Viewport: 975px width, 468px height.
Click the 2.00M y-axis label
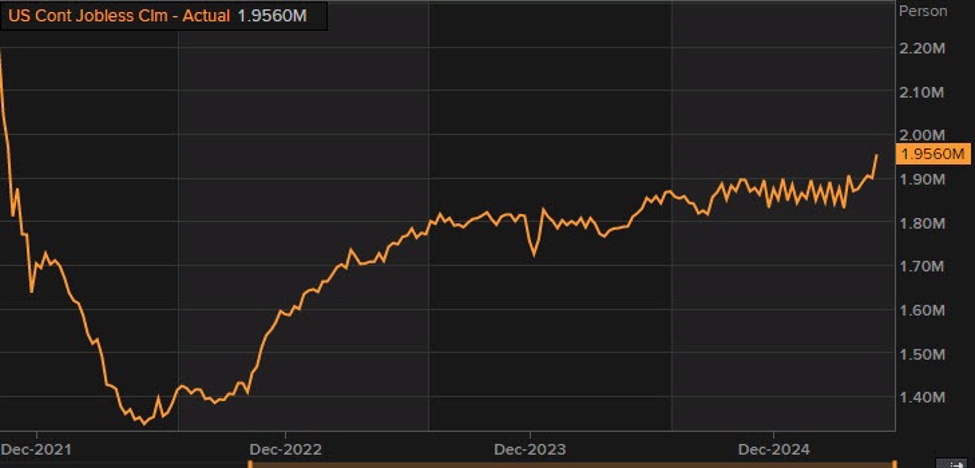pyautogui.click(x=923, y=136)
